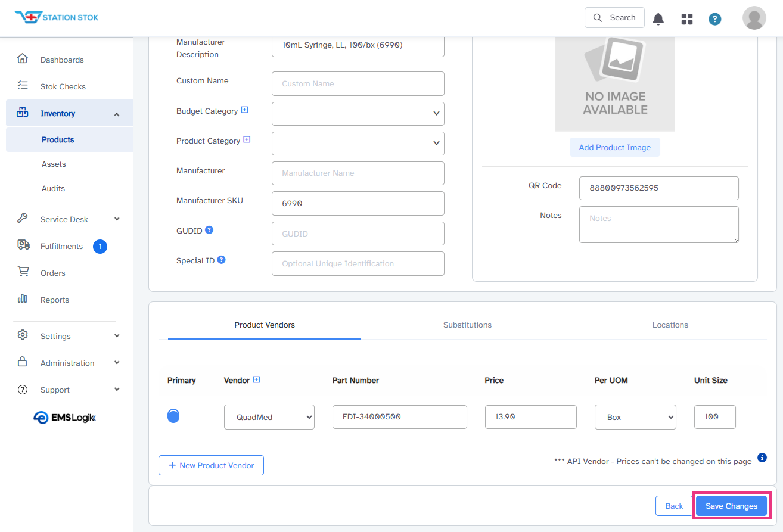The height and width of the screenshot is (532, 783).
Task: Expand the Service Desk menu chevron
Action: click(117, 219)
